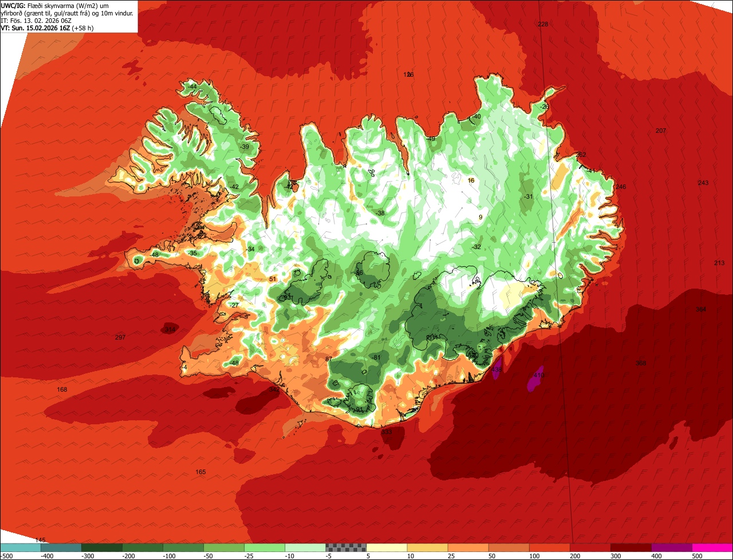Screen dimensions: 733x560
Task: Select the '364' value in dark red sea
Action: [701, 310]
